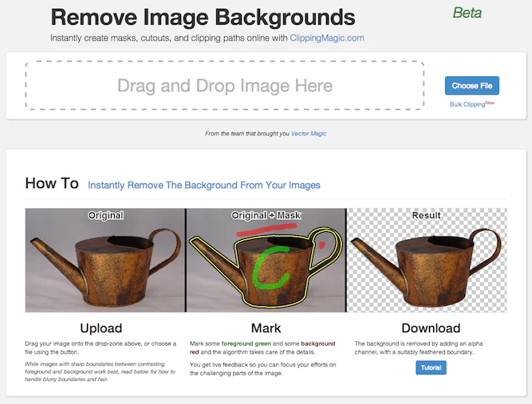
Task: Click the Upload step heading
Action: point(101,328)
